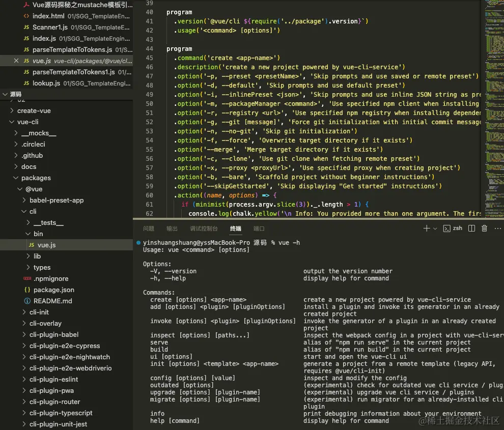Screen dimensions: 504x430
Task: Collapse the @vue folder
Action: 66,189
